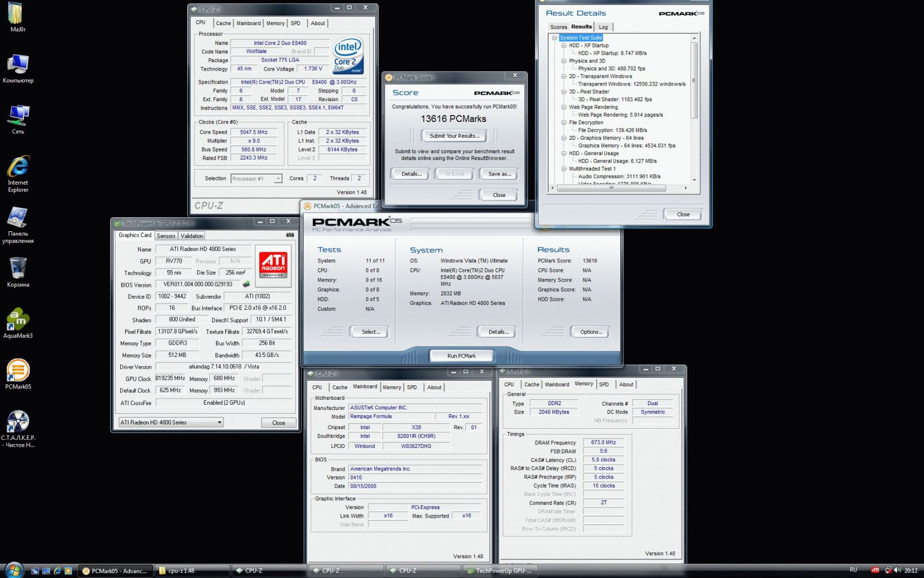The height and width of the screenshot is (578, 924).
Task: Open About tab in CPU-Z Memory window
Action: tap(626, 385)
